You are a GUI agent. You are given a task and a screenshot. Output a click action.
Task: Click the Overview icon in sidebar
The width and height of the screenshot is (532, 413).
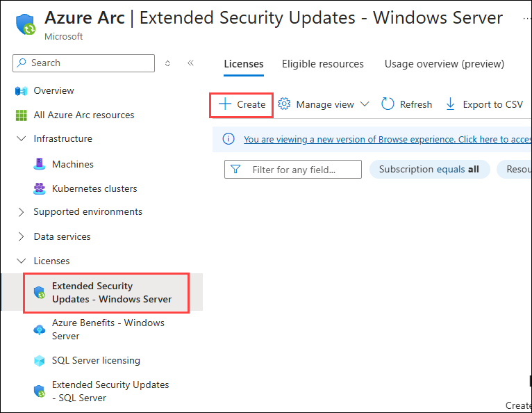(x=21, y=91)
